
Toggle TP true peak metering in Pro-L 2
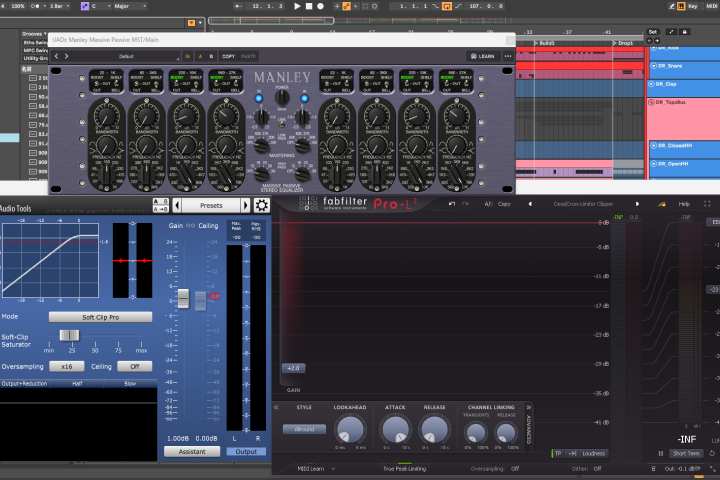point(558,453)
